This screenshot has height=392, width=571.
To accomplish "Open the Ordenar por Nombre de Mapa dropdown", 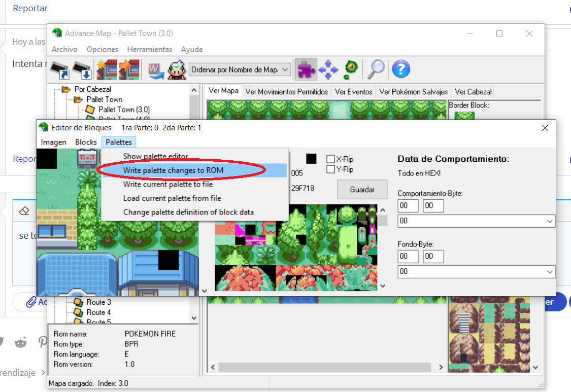I will click(240, 69).
